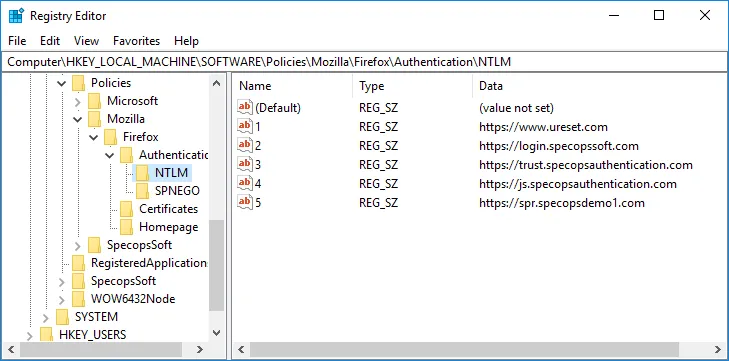This screenshot has width=729, height=361.
Task: Expand SpecopsSoft key under Policies
Action: point(78,245)
